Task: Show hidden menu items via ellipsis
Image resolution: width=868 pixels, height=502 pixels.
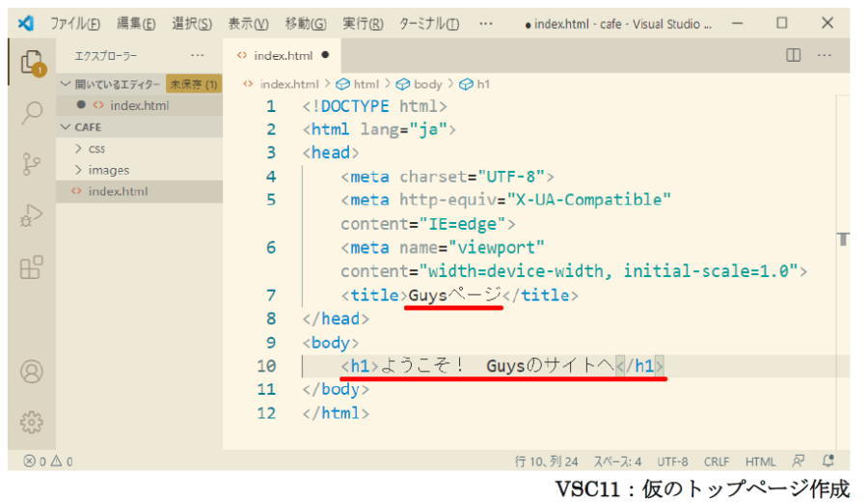Action: pos(486,23)
